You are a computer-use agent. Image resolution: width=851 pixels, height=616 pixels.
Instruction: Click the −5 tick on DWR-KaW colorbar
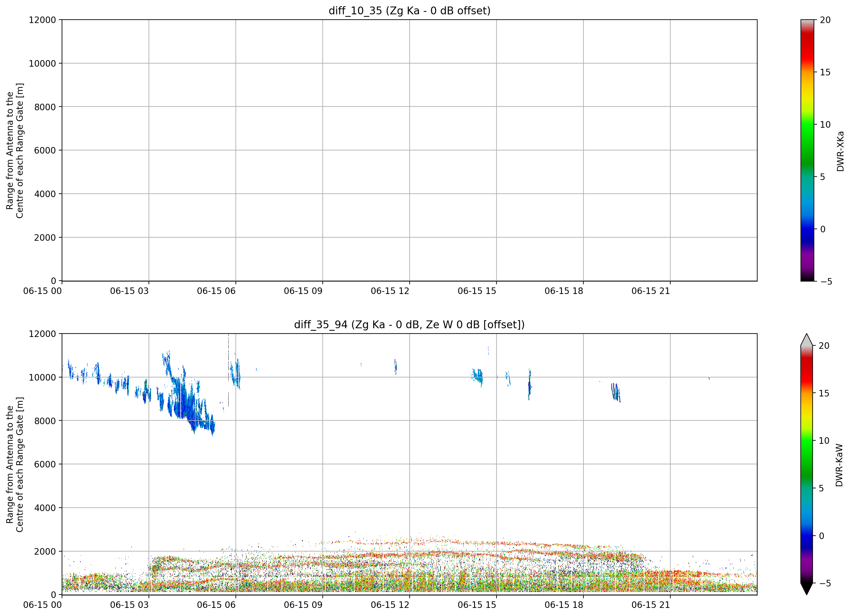pos(824,583)
